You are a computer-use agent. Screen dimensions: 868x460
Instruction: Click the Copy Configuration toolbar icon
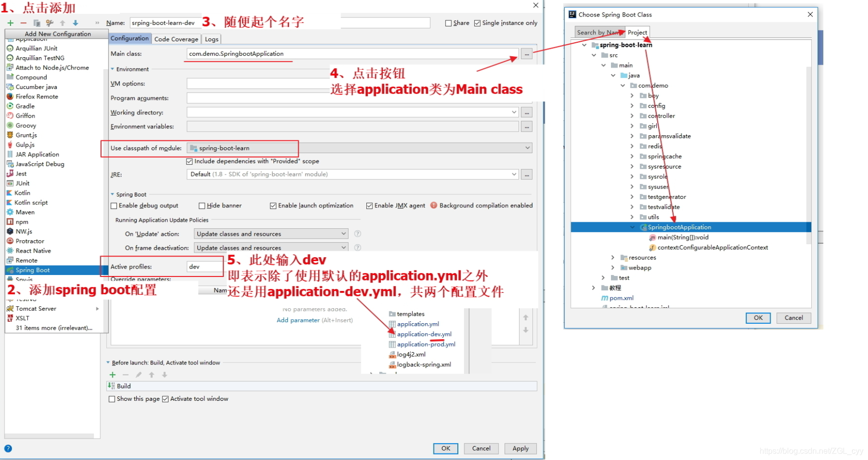[36, 23]
